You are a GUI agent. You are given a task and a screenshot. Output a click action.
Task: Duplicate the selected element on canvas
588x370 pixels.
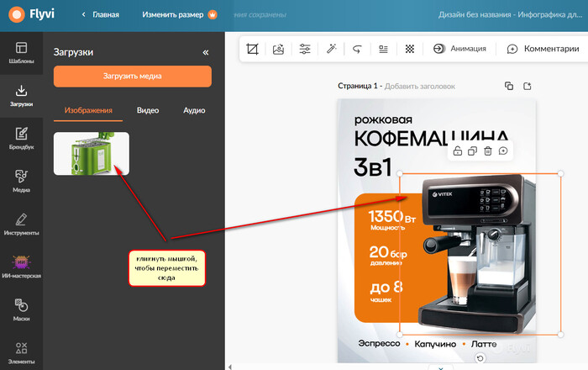point(472,151)
